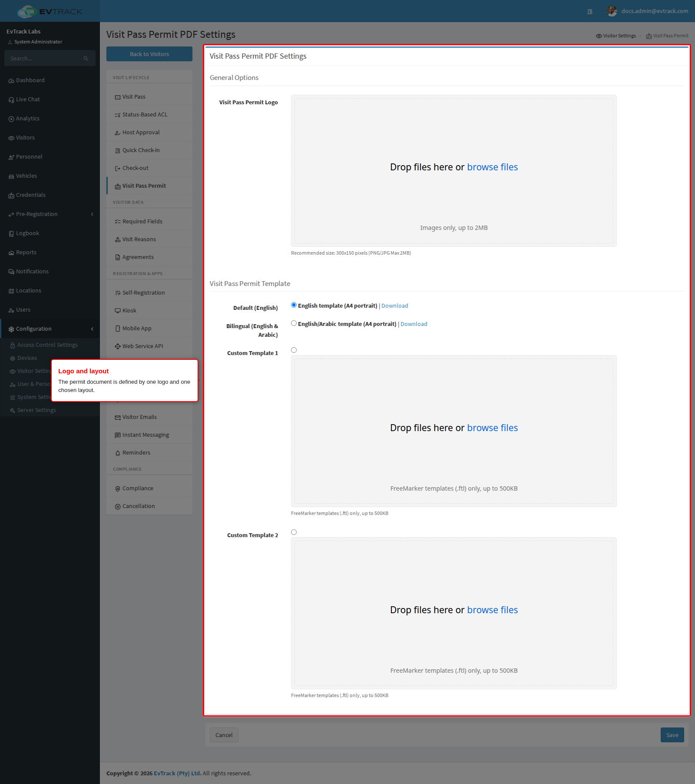Select the Kiosk monitor icon
The image size is (695, 784).
pos(118,311)
